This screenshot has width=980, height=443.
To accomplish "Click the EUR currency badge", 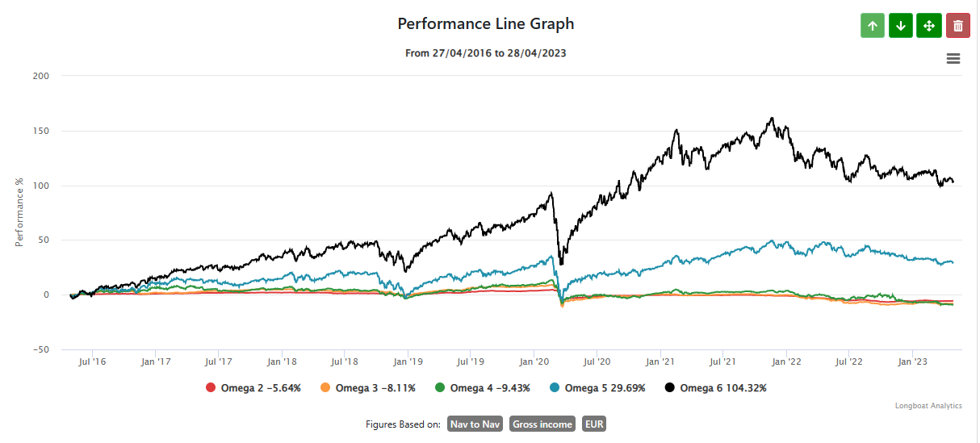I will 594,424.
